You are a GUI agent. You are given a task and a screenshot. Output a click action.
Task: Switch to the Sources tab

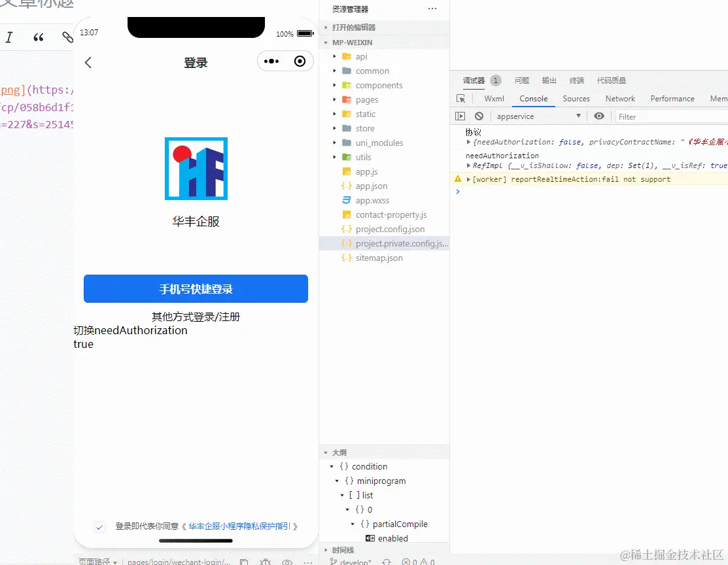tap(576, 98)
